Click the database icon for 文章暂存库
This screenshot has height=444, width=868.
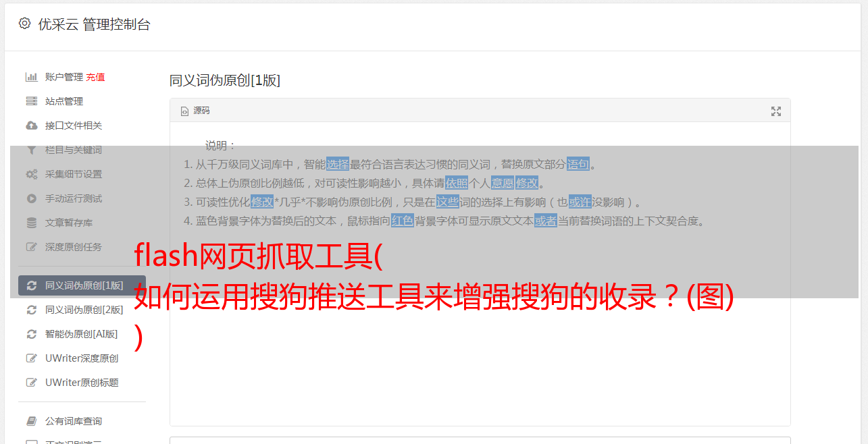31,223
